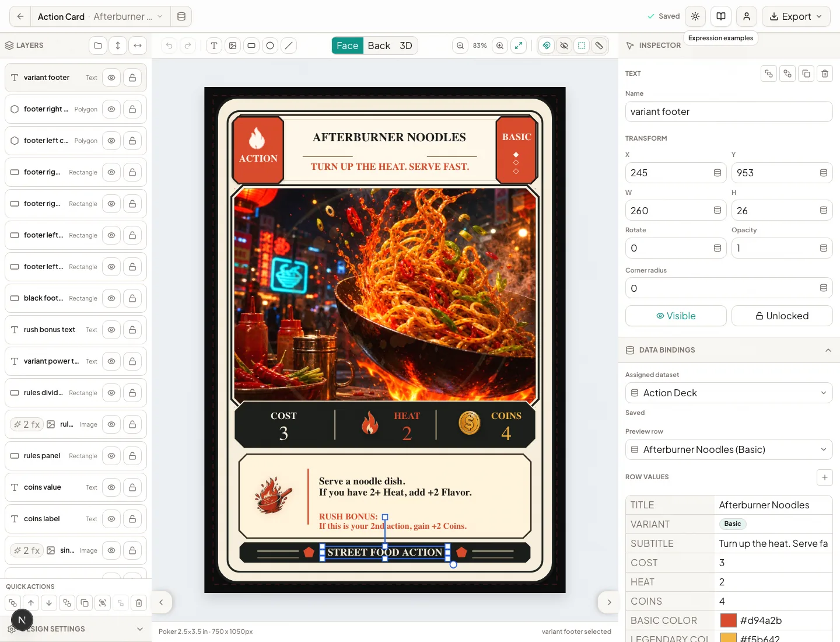The image size is (840, 642).
Task: Select the Line tool
Action: tap(289, 46)
